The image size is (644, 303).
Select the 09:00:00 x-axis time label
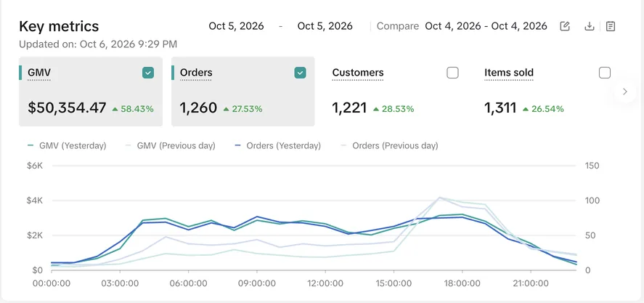pos(257,283)
